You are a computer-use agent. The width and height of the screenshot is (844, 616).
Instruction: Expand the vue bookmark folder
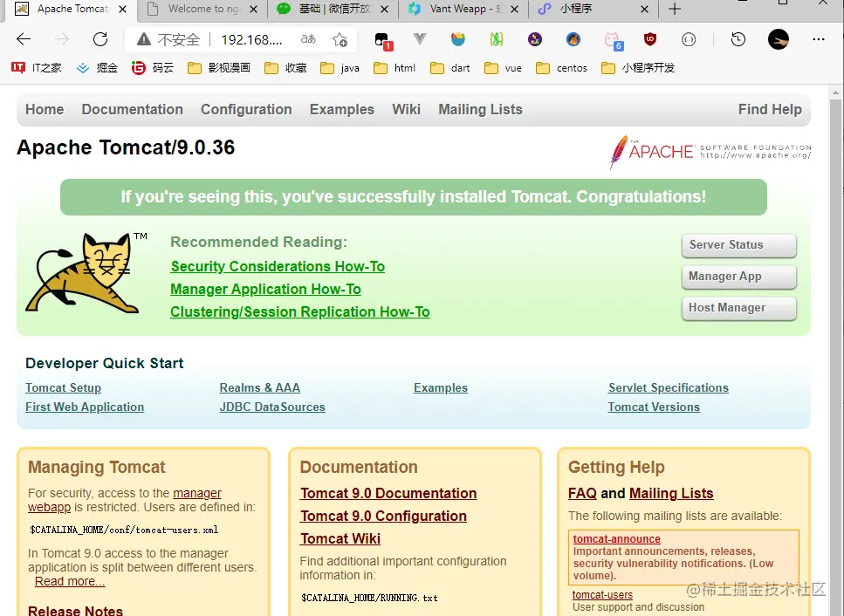503,68
